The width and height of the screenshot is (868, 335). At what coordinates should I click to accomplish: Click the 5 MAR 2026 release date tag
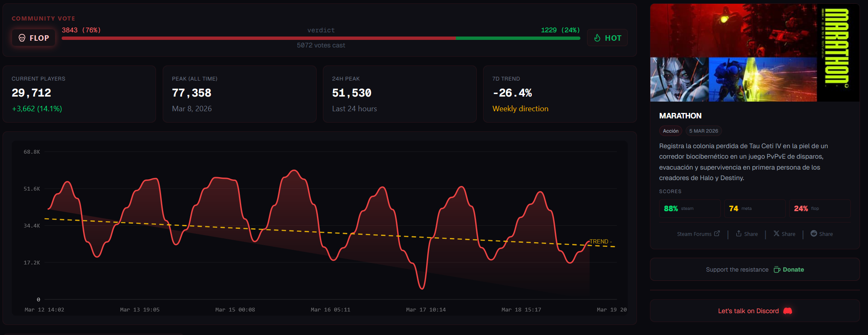click(x=704, y=131)
